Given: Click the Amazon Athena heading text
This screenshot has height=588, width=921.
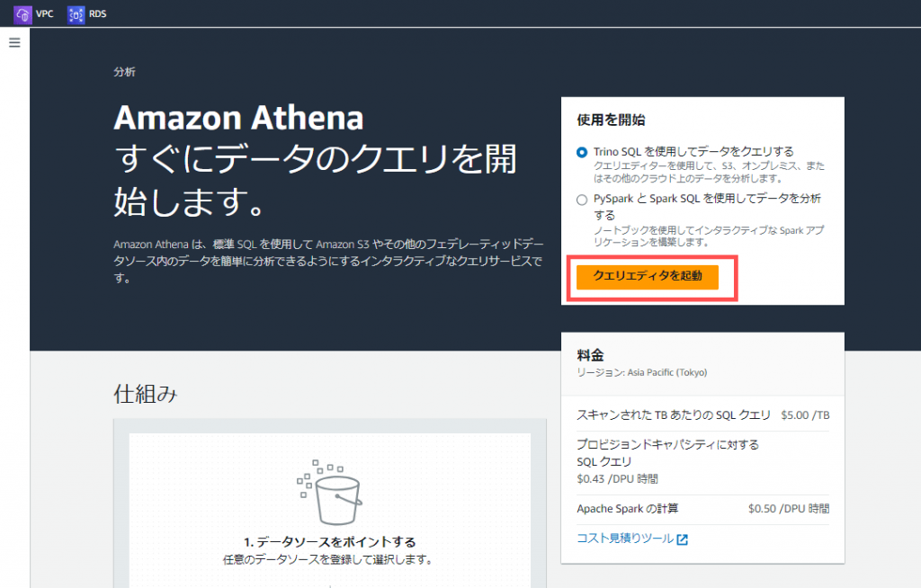Looking at the screenshot, I should (x=237, y=118).
